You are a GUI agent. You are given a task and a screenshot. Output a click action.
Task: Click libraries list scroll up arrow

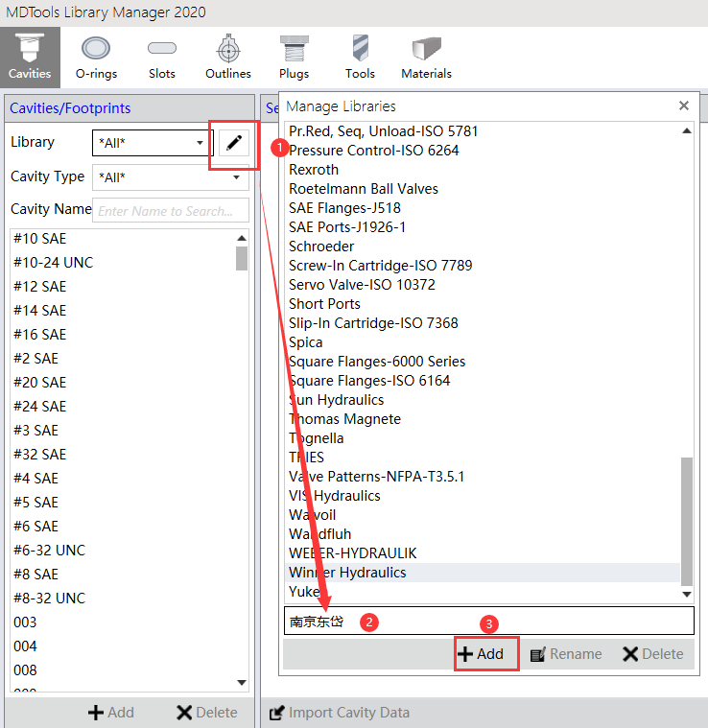(x=687, y=131)
